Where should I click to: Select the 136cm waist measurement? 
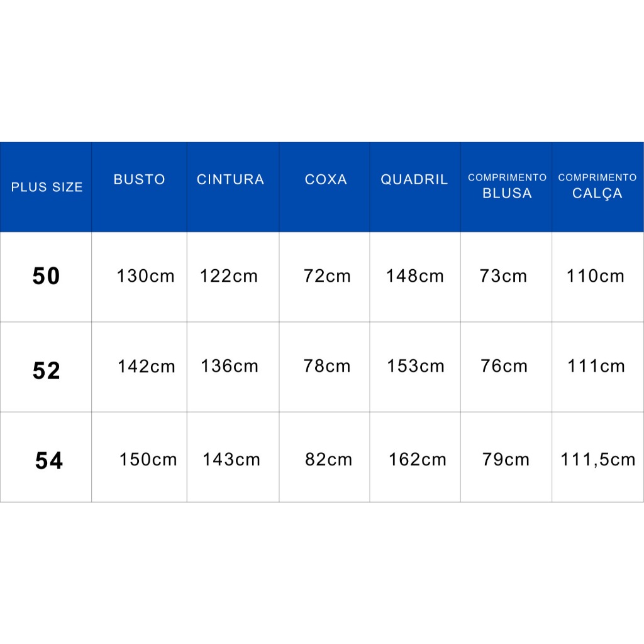(230, 367)
